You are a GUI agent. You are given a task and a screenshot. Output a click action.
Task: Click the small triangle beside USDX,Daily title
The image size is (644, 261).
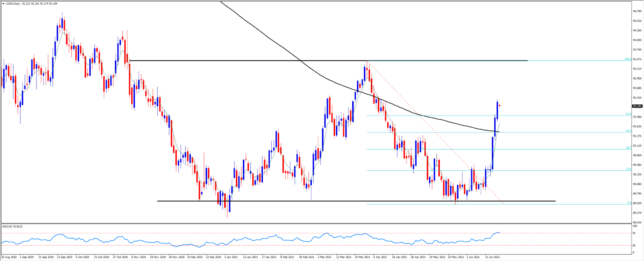pos(3,4)
